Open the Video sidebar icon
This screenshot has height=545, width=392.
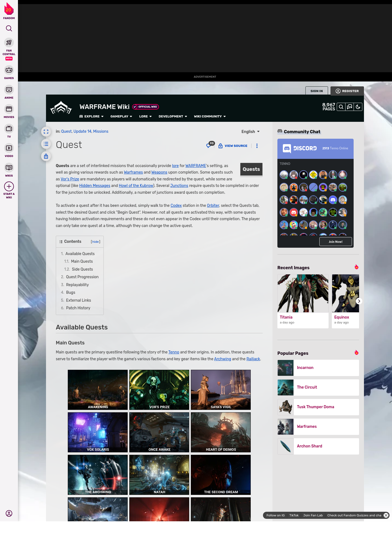(x=9, y=148)
